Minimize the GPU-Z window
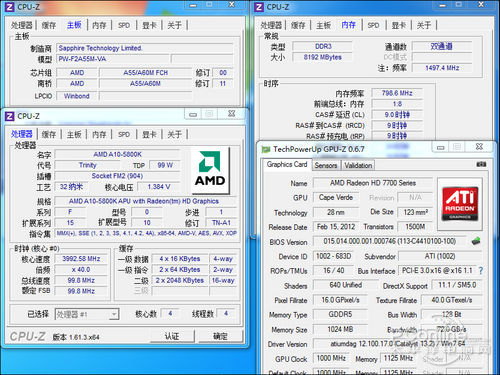 pyautogui.click(x=441, y=147)
